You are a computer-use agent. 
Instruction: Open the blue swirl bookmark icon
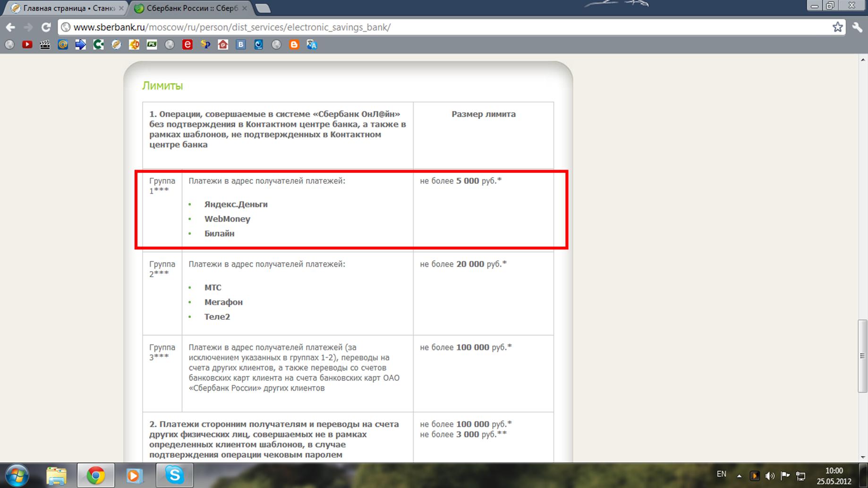tap(258, 44)
